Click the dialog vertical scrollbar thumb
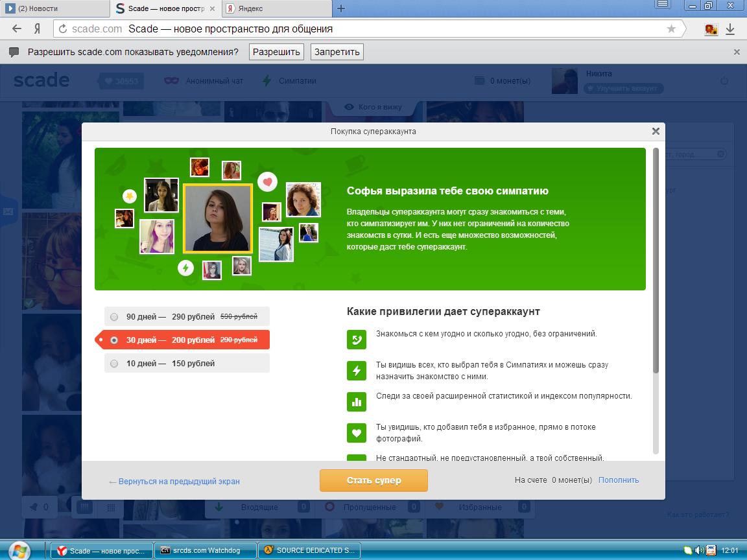 point(656,261)
